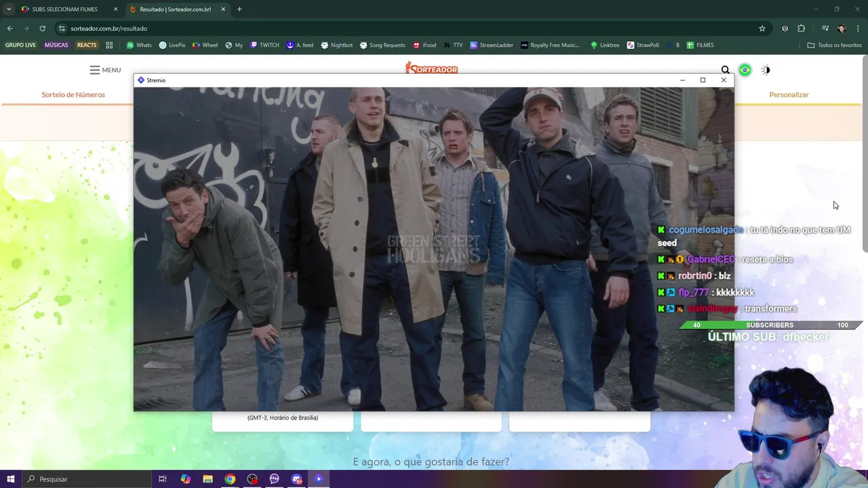Switch to the Sorteio de Números tab
868x488 pixels.
(x=73, y=94)
